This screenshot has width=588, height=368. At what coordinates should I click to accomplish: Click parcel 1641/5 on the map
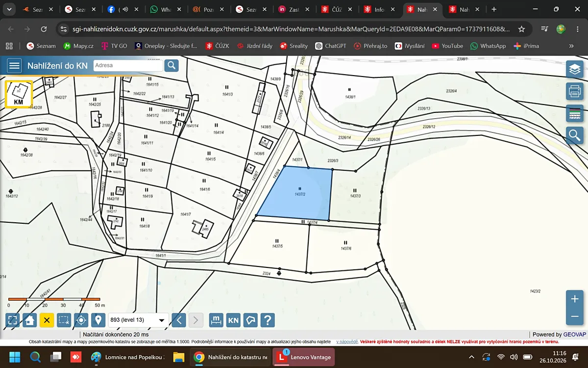[x=211, y=159]
